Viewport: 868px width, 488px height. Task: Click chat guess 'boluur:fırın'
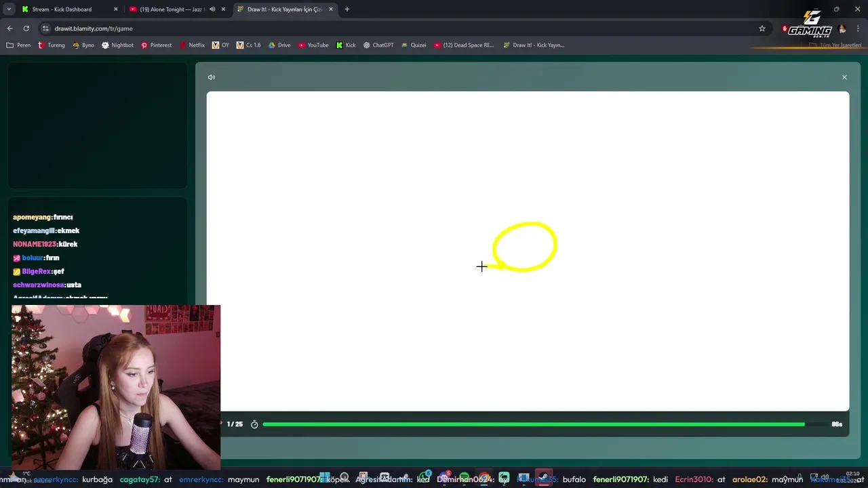pyautogui.click(x=36, y=258)
